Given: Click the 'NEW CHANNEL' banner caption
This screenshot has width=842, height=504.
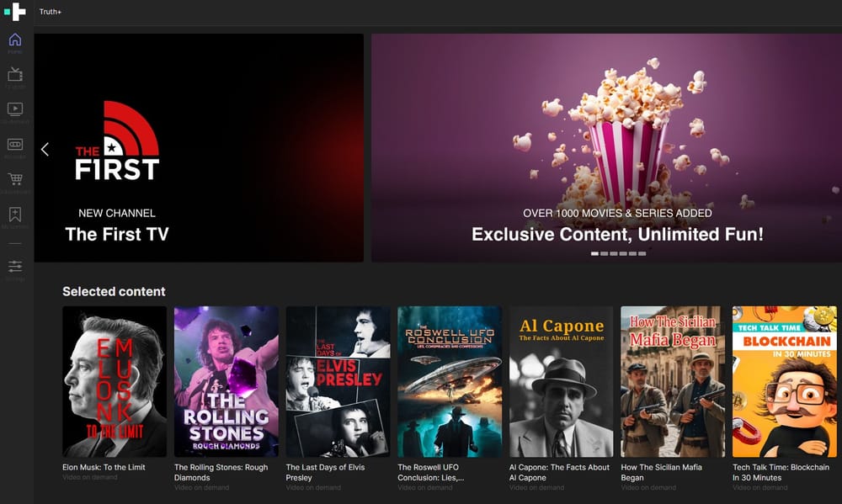Looking at the screenshot, I should (x=117, y=213).
